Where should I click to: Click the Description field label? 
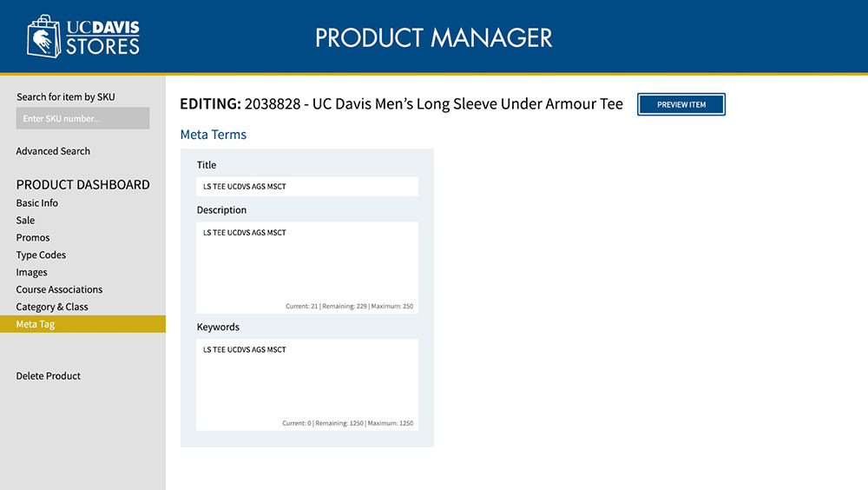pos(221,210)
